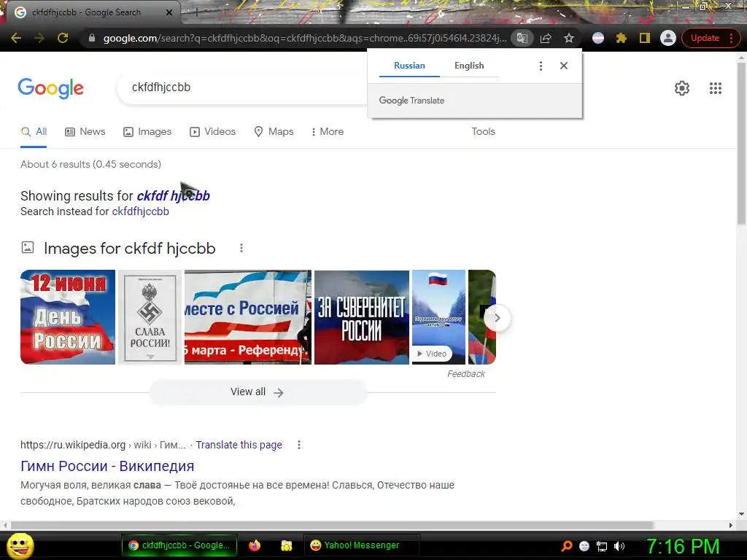The image size is (747, 560).
Task: Open the Extensions puzzle icon
Action: [x=622, y=38]
